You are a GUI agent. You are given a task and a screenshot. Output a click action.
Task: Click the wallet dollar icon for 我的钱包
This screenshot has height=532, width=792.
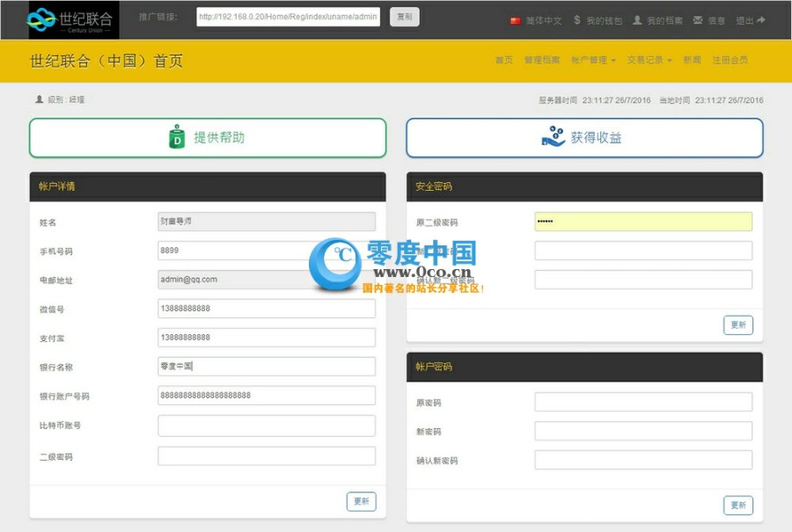tap(576, 20)
